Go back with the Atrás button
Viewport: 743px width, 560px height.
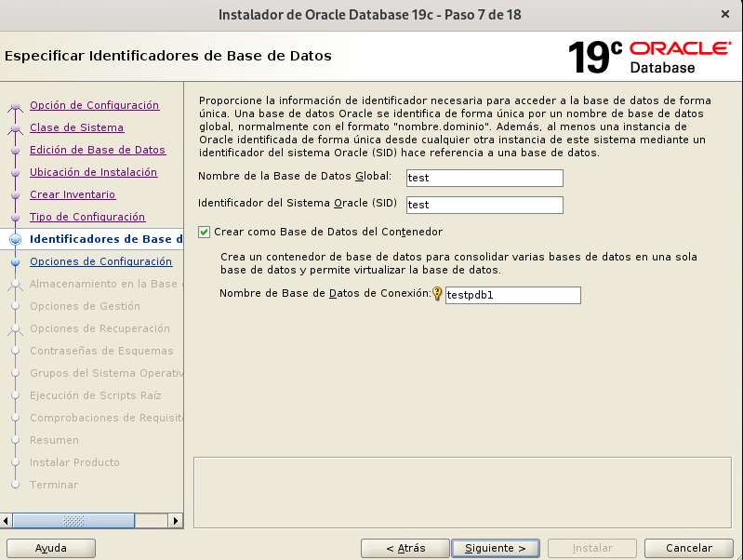tap(405, 548)
